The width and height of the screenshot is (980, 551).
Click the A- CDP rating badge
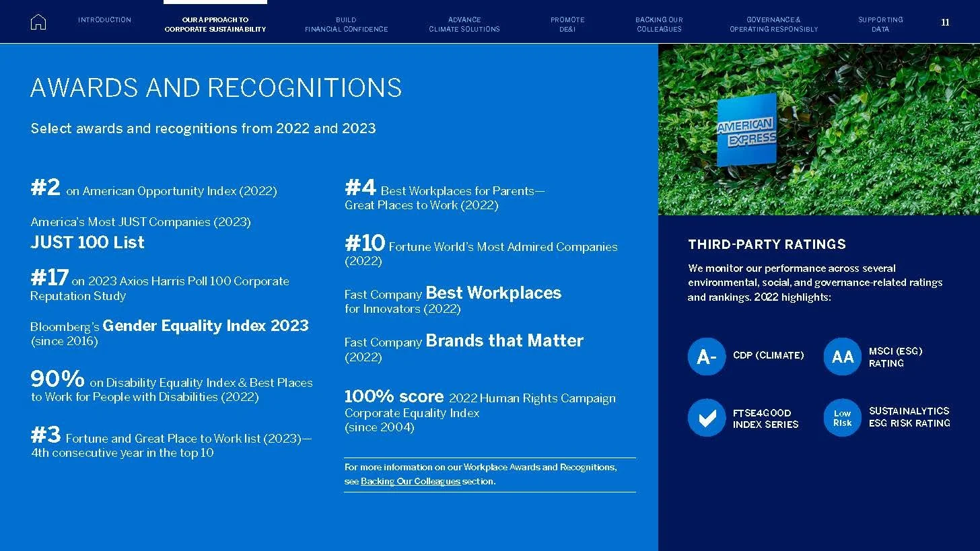[707, 357]
